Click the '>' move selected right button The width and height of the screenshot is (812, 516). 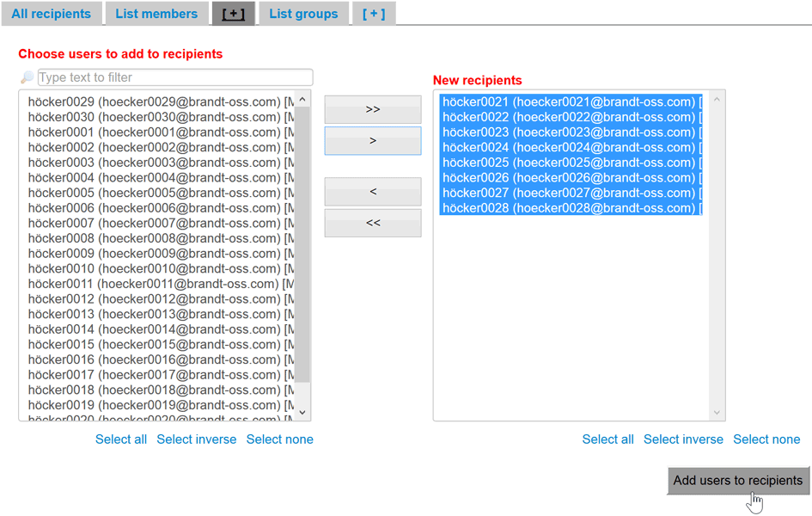coord(372,140)
